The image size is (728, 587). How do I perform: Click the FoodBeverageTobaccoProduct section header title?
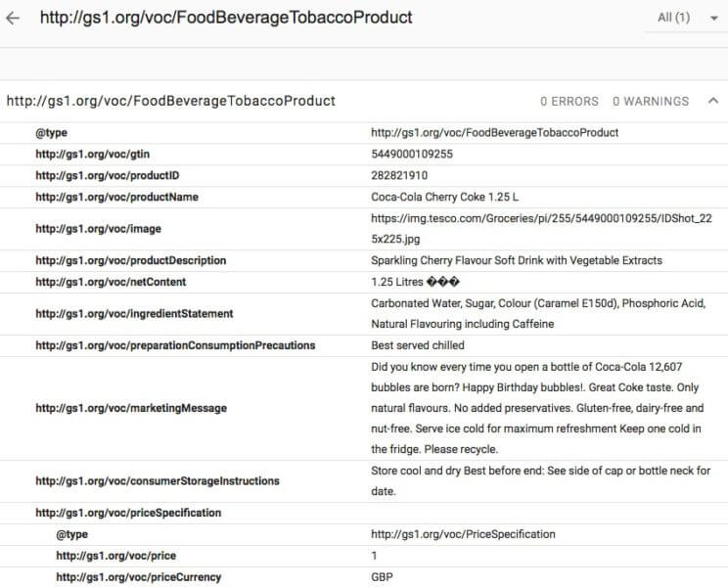(171, 101)
